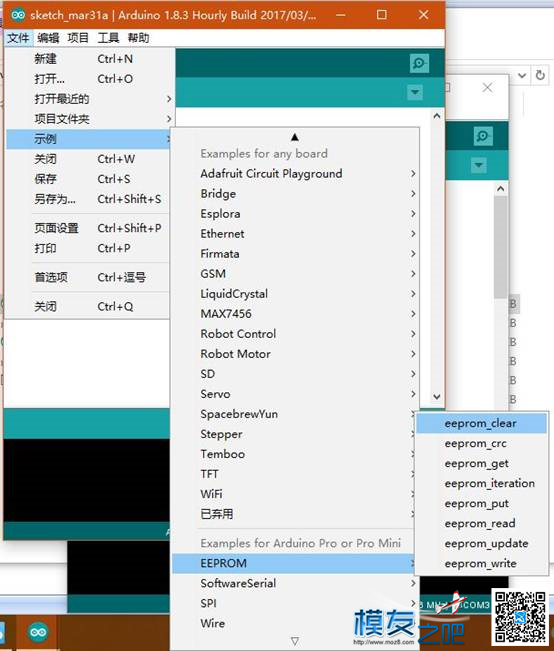Open the SD examples submenu
Viewport: 554px width, 651px height.
[295, 374]
